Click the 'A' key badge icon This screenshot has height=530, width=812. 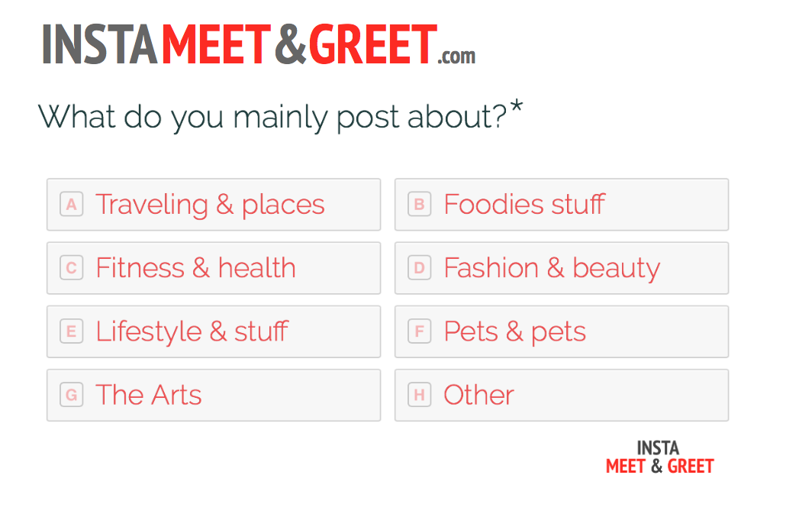[x=70, y=205]
